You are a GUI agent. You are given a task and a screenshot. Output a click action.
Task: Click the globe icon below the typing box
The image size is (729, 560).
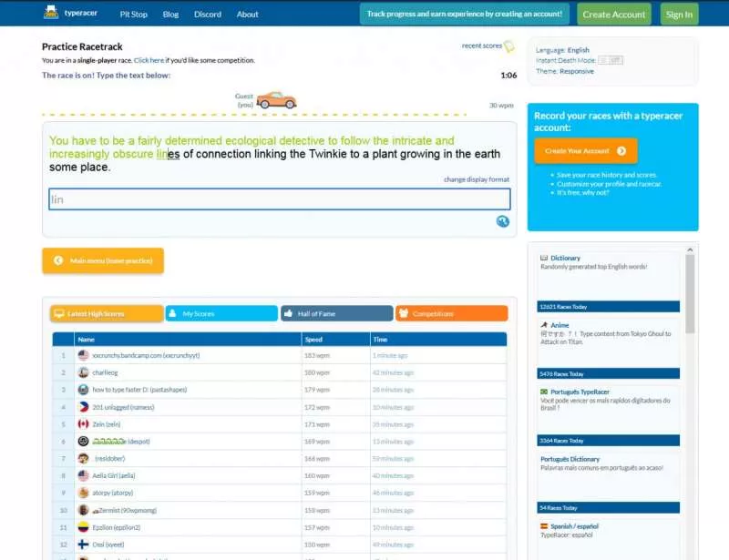tap(502, 221)
